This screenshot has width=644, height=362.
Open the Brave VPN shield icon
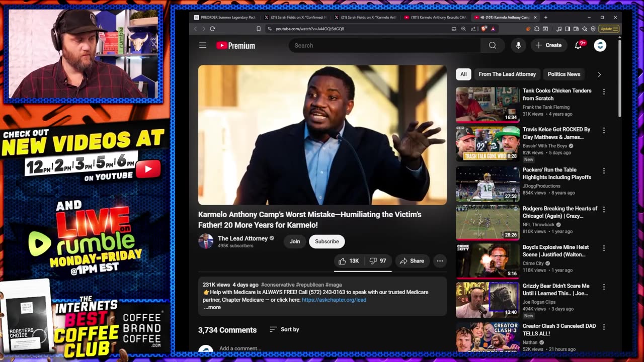[x=593, y=29]
